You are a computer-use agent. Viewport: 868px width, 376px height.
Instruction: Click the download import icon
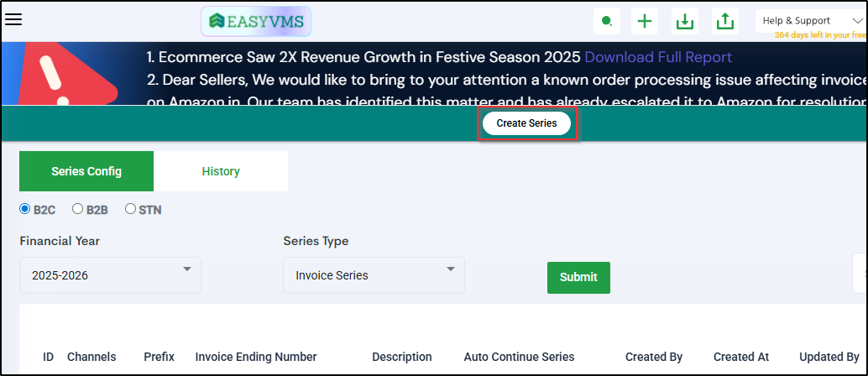click(685, 21)
